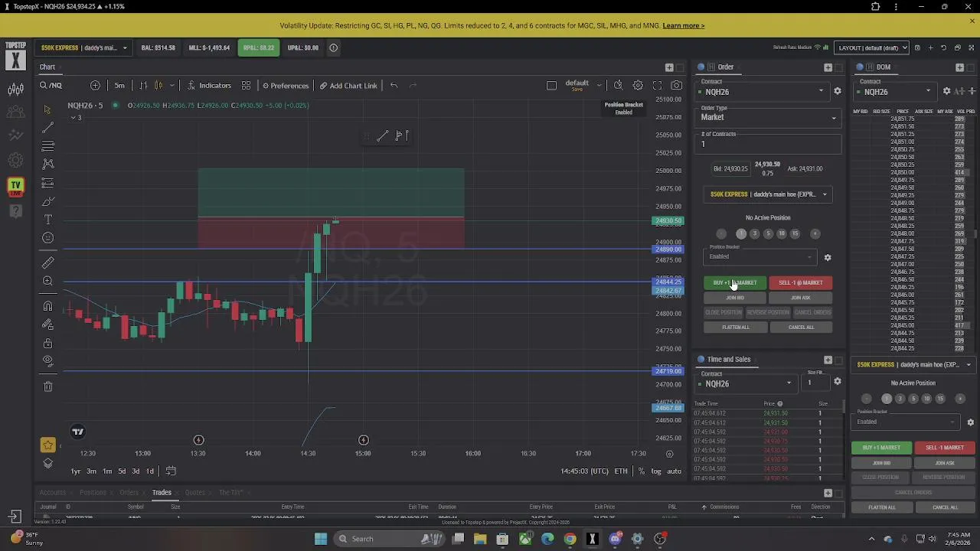Open the Order panel NQH26 contract dropdown
This screenshot has width=980, height=551.
click(x=762, y=92)
